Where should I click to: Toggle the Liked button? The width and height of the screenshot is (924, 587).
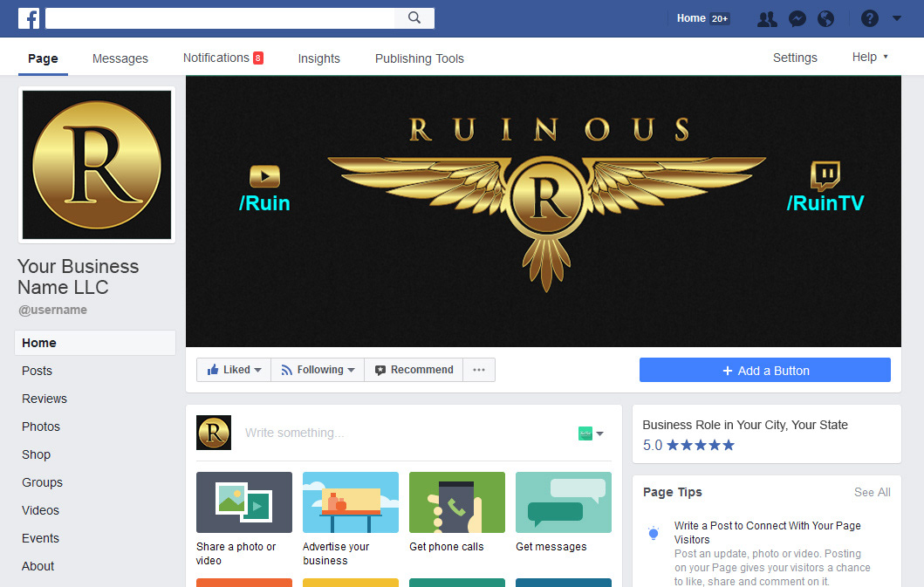[x=234, y=370]
